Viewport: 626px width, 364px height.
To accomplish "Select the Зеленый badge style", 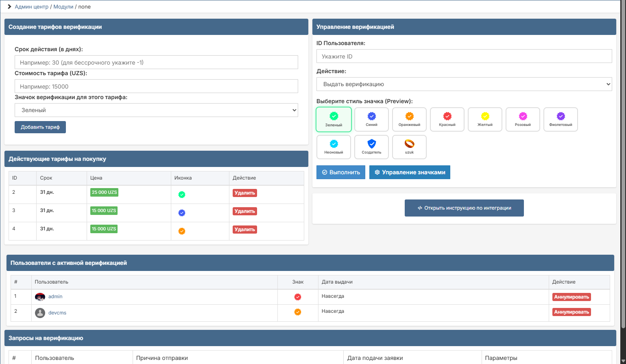I will click(334, 119).
